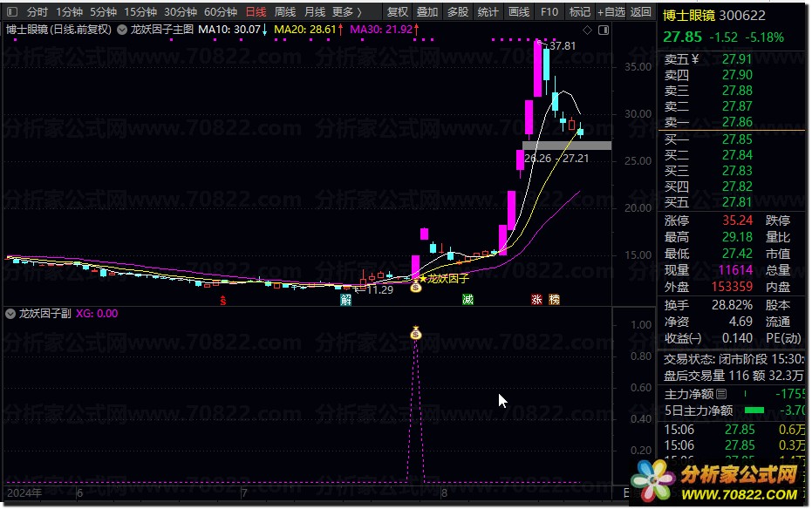Image resolution: width=812 pixels, height=509 pixels.
Task: Click the 盘后交易量 116 row
Action: (734, 376)
